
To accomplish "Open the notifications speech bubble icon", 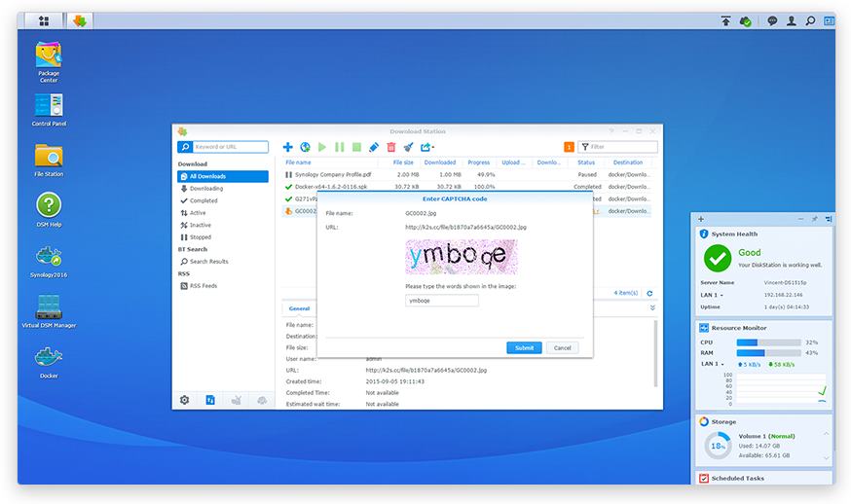I will 772,20.
